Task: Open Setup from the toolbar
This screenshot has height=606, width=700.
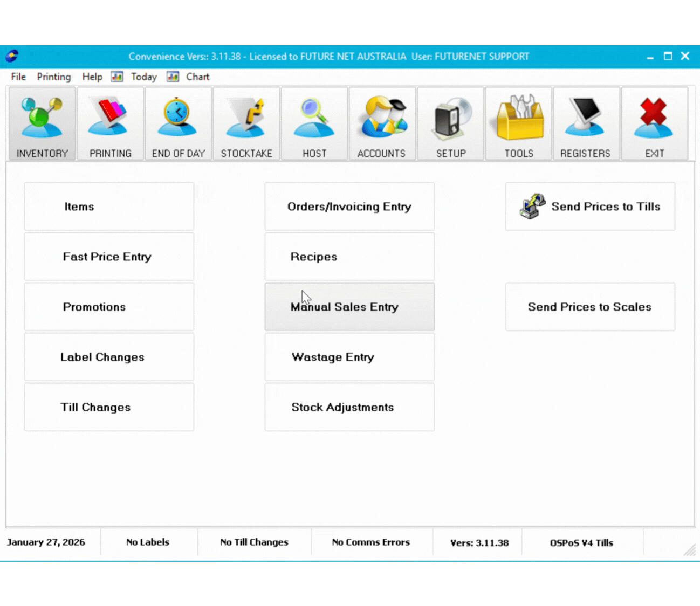Action: click(450, 123)
